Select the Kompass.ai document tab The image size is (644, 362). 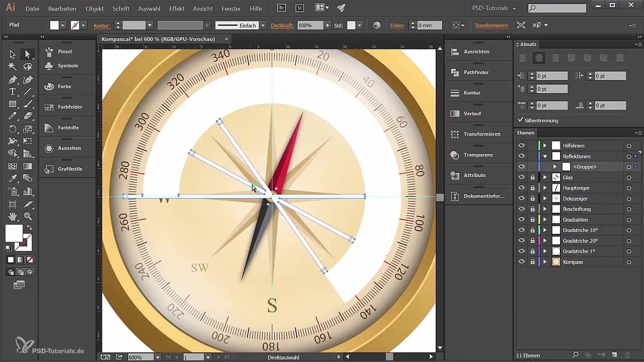point(158,39)
